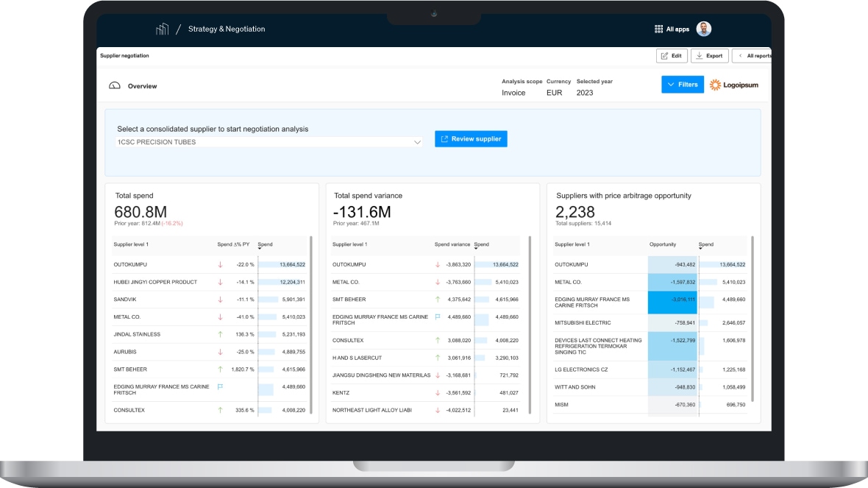868x488 pixels.
Task: Click the Review supplier button
Action: pyautogui.click(x=471, y=138)
